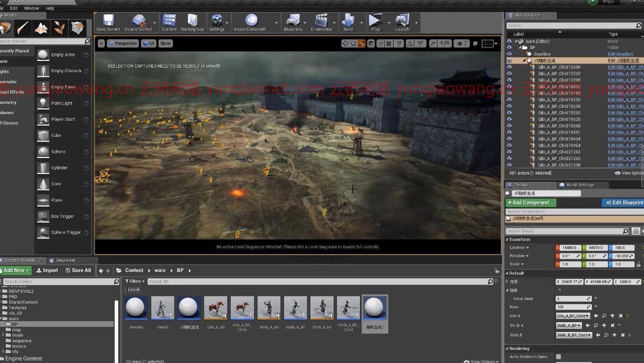The width and height of the screenshot is (644, 363).
Task: Open the Sequencer tab
Action: 65,260
